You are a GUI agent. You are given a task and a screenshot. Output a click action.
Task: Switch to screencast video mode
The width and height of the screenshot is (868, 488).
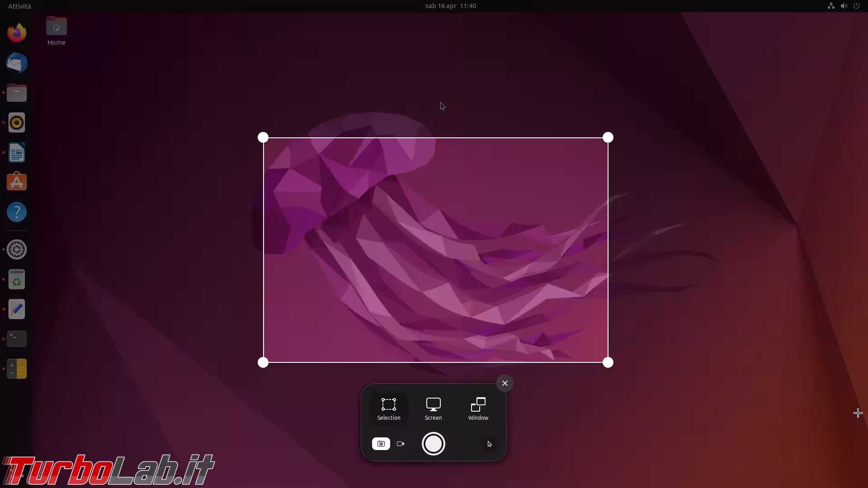click(401, 444)
